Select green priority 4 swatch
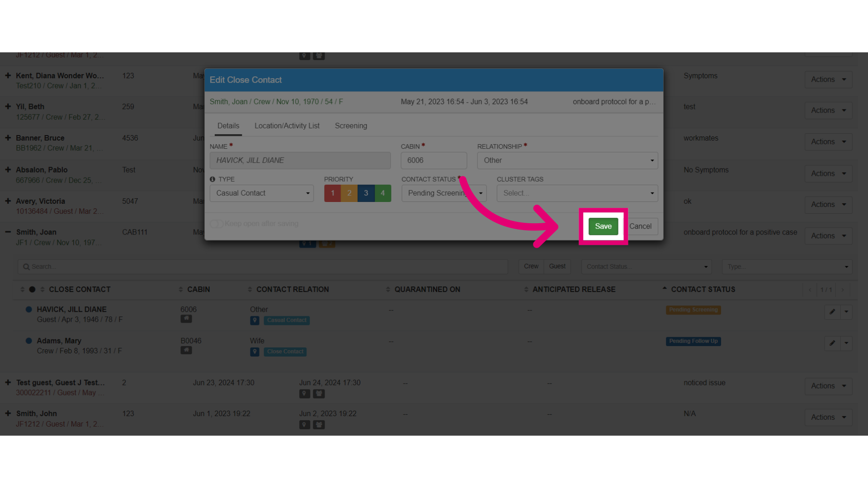Viewport: 868px width, 488px height. click(383, 193)
